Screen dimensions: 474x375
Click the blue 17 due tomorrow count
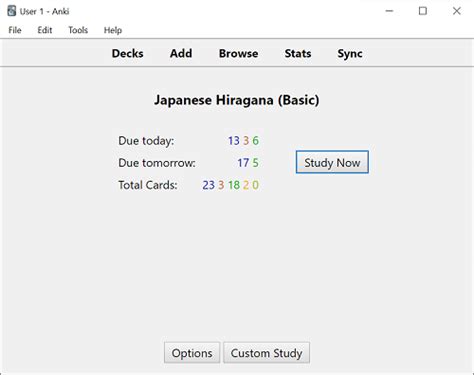243,163
